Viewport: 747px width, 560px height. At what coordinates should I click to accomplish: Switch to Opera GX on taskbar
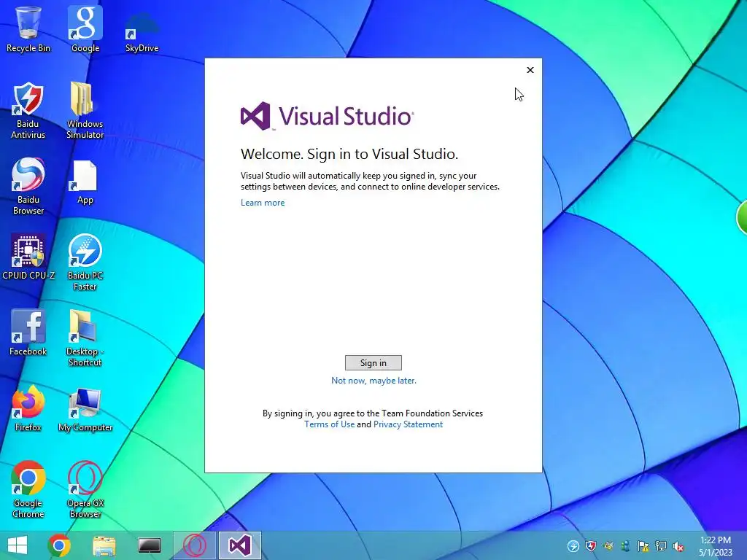194,545
